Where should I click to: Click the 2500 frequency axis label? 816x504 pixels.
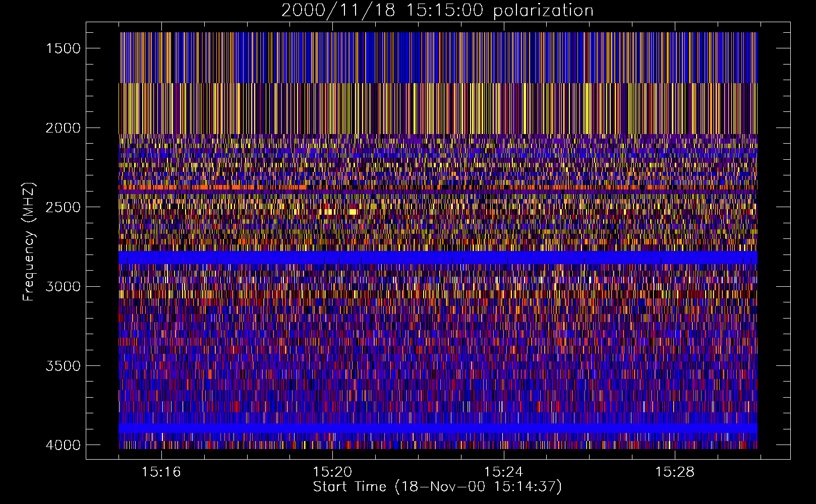coord(63,207)
